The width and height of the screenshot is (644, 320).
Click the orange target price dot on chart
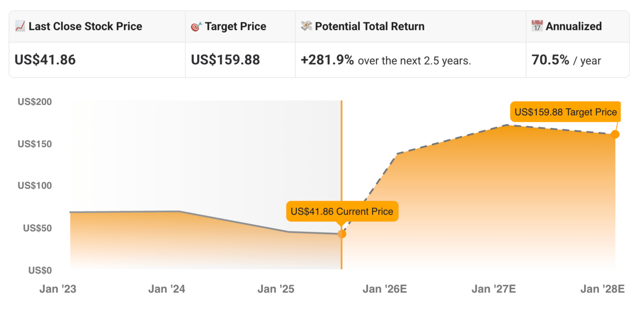pyautogui.click(x=615, y=134)
